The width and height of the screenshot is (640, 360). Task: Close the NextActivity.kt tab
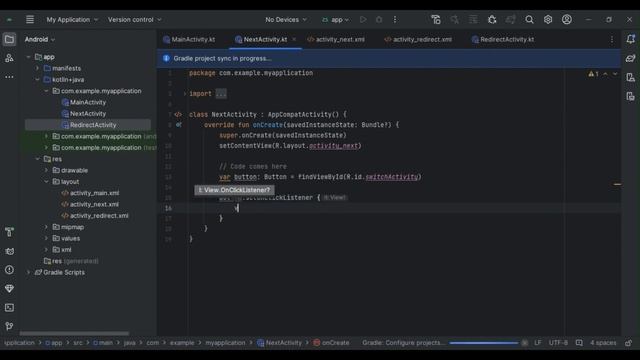point(294,39)
